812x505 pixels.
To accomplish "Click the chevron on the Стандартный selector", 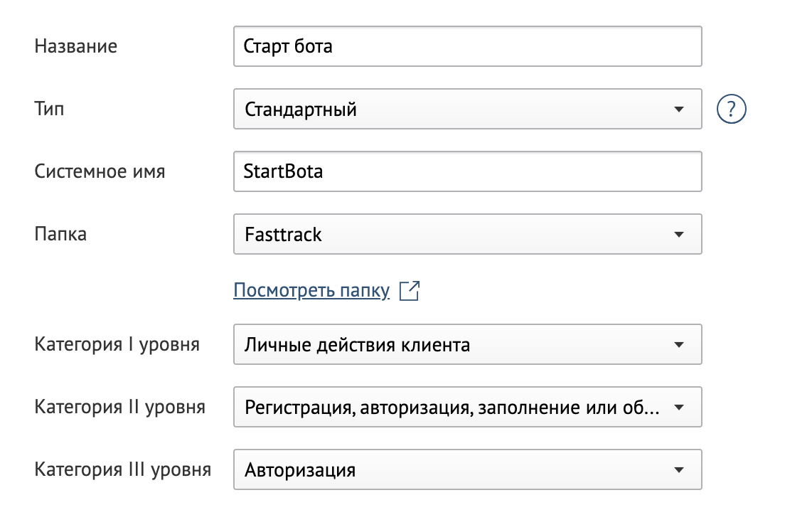I will click(679, 109).
